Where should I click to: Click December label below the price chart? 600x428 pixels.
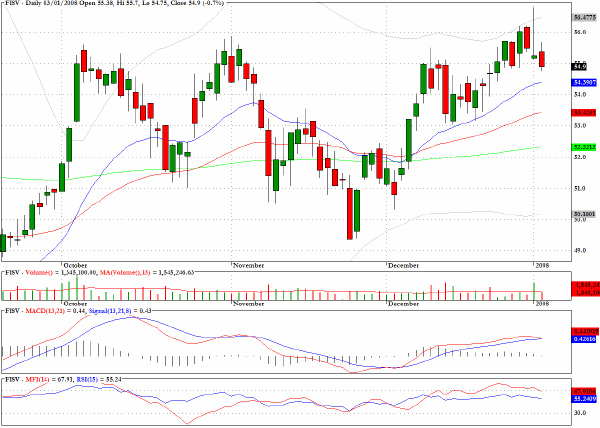point(403,265)
